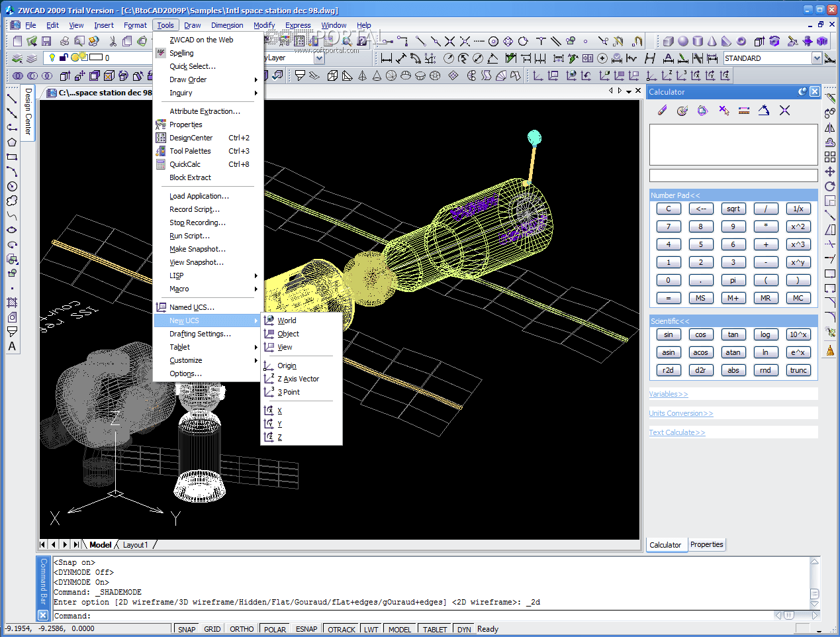Screen dimensions: 840x637
Task: Click the Properties icon in the Tools menu
Action: pos(161,124)
